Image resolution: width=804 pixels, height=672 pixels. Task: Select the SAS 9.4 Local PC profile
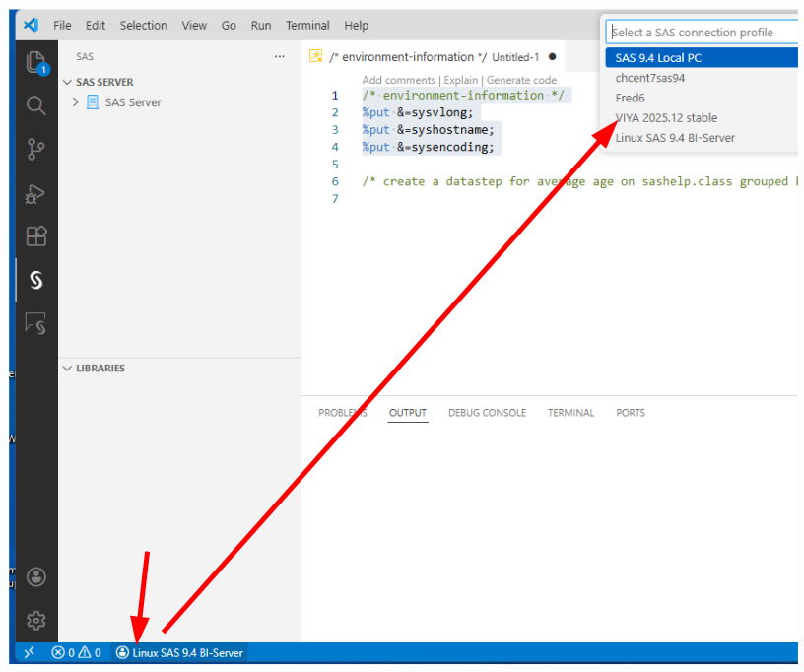(702, 58)
